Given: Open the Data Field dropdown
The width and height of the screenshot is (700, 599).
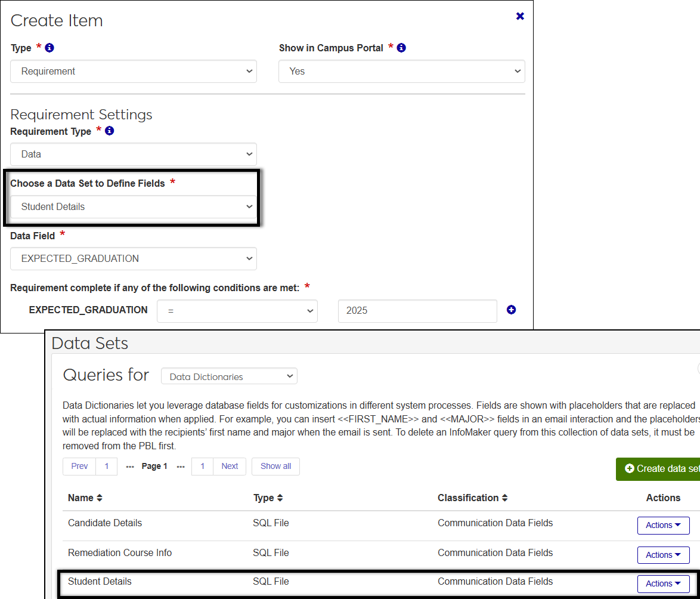Looking at the screenshot, I should point(134,258).
